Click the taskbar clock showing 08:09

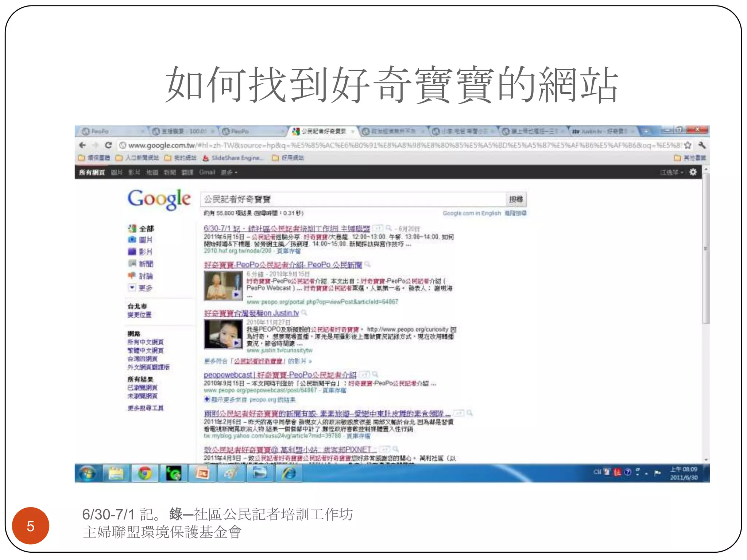683,473
